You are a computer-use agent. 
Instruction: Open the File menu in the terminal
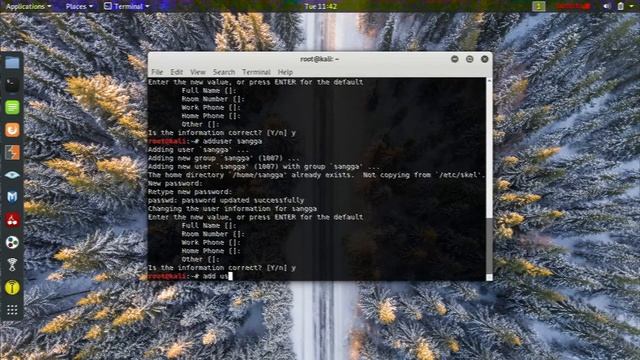[x=157, y=72]
